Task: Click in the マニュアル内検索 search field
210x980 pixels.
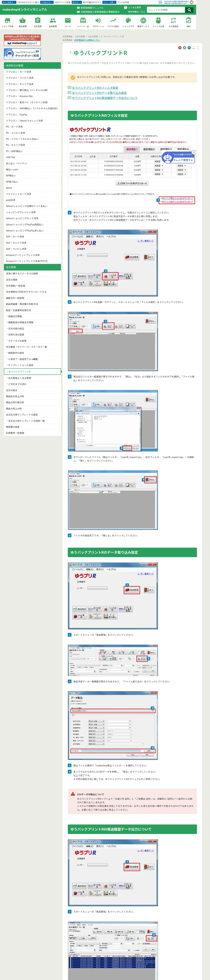Action: (166, 10)
